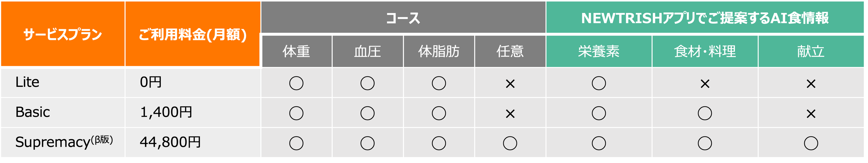Click the コース group header

(x=403, y=18)
